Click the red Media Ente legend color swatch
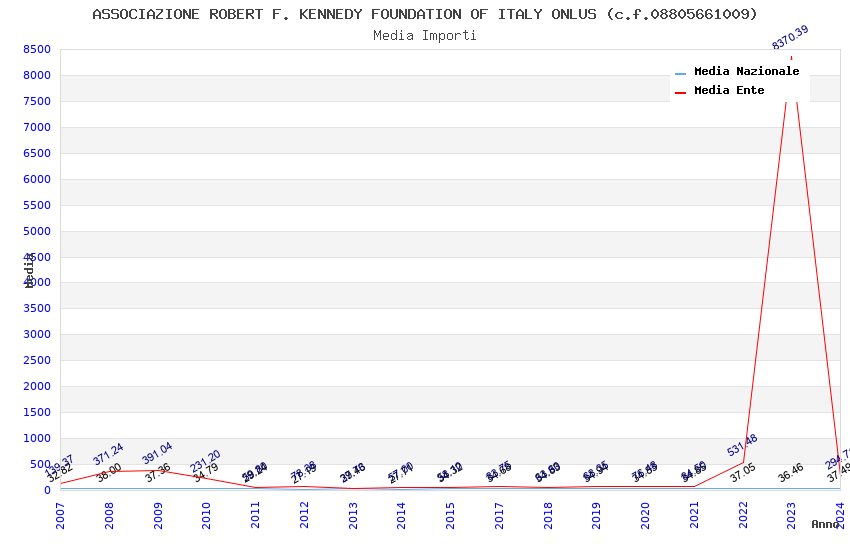Screen dimensions: 850x550 pos(680,93)
